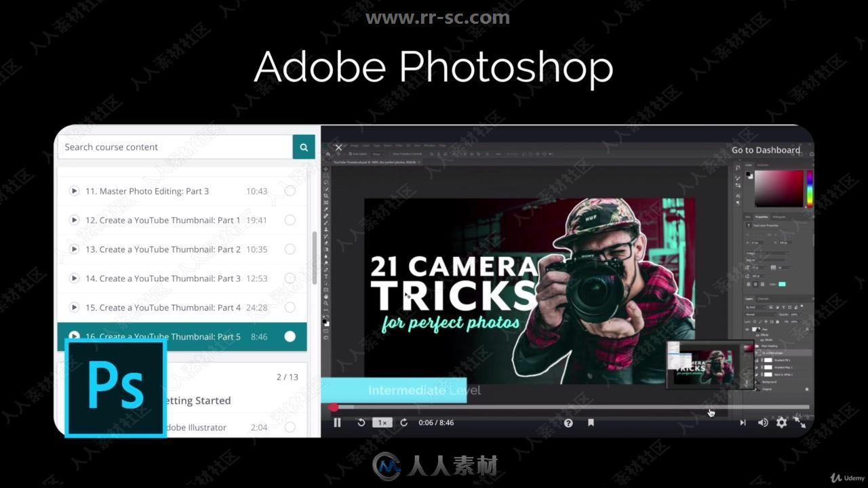Mark lesson 15 complete circle

tap(290, 308)
